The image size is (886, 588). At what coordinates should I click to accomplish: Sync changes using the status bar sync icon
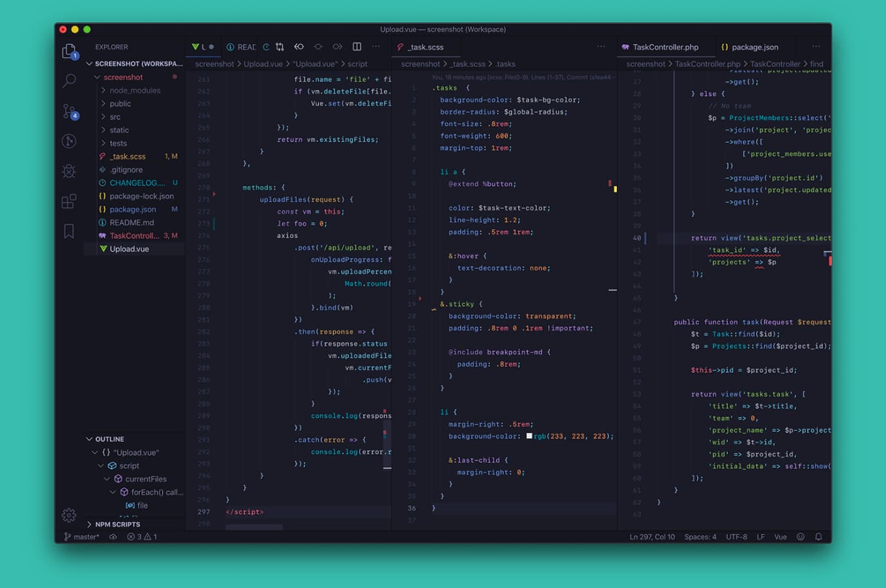(x=112, y=536)
